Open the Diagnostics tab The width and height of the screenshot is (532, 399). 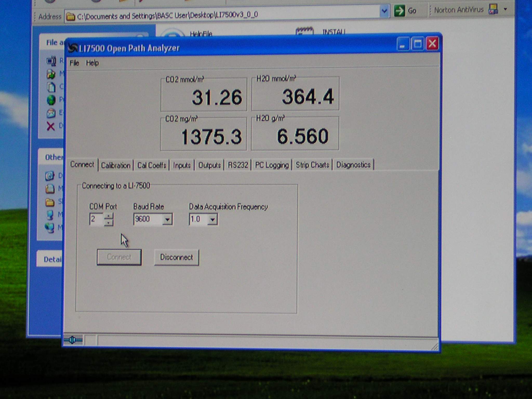tap(353, 165)
